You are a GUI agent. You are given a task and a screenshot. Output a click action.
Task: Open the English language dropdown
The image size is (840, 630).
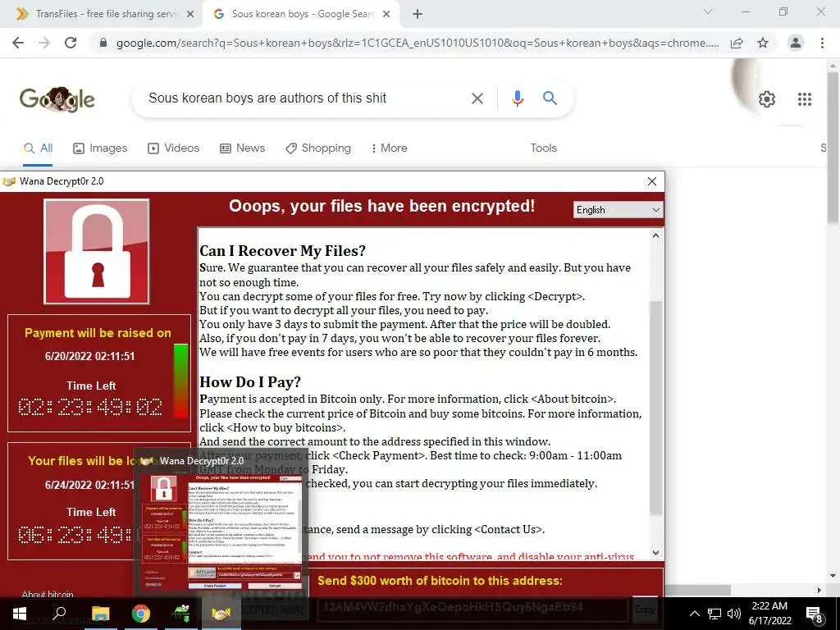[x=618, y=210]
